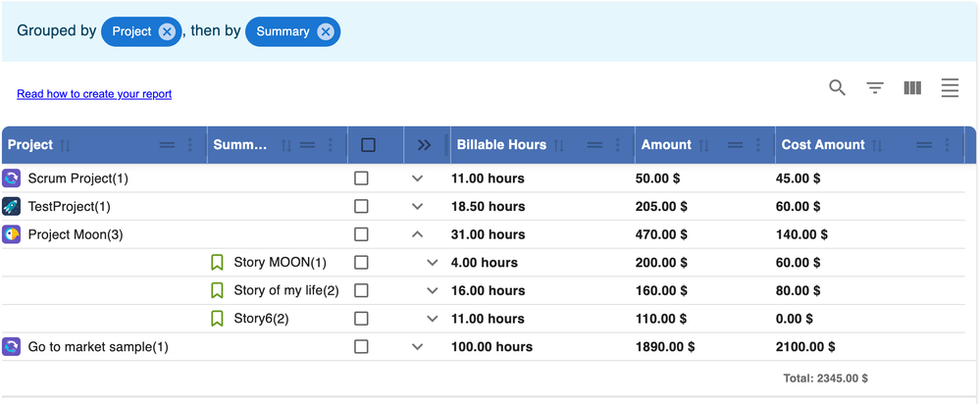Sort by Billable Hours arrows

pos(559,145)
